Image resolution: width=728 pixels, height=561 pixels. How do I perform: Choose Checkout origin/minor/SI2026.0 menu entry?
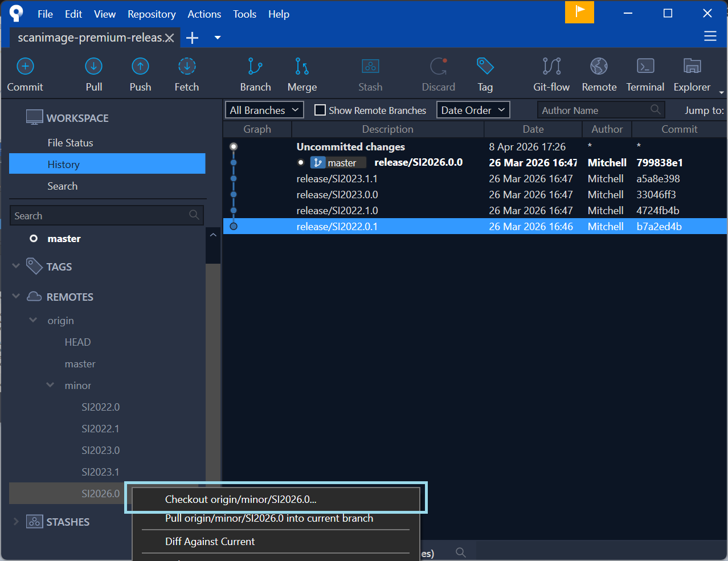(276, 499)
